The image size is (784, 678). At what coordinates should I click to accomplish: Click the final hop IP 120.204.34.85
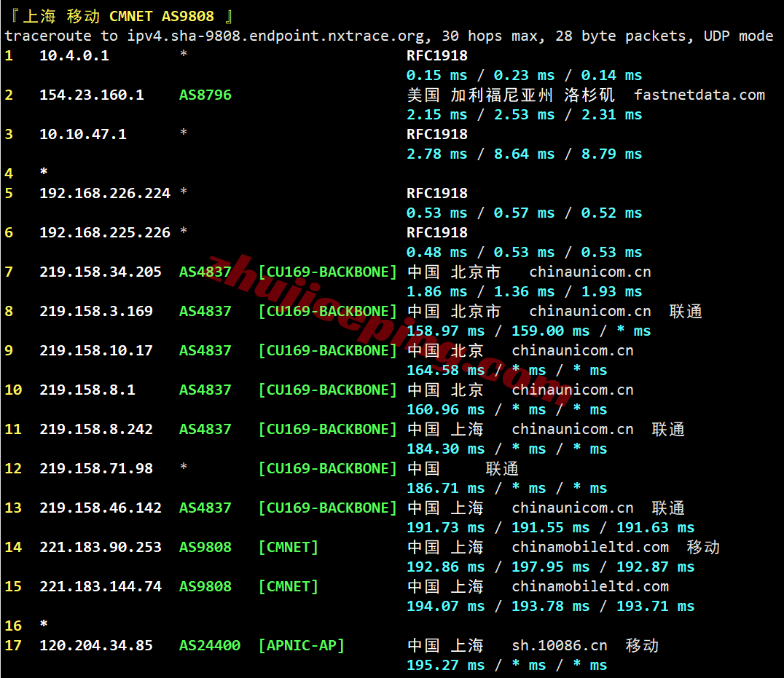coord(96,645)
